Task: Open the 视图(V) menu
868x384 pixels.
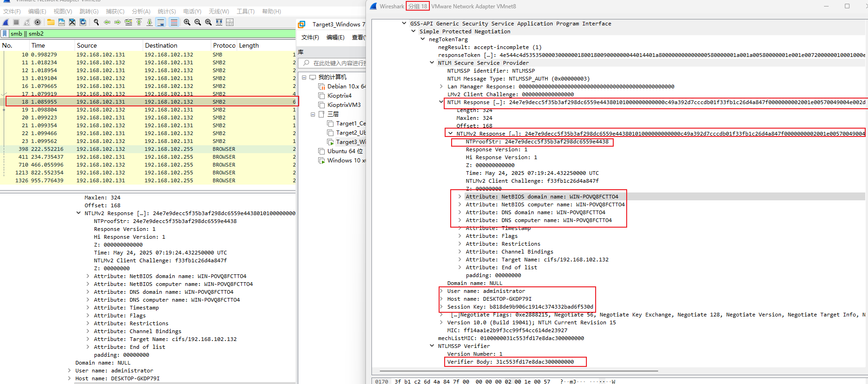Action: [63, 11]
